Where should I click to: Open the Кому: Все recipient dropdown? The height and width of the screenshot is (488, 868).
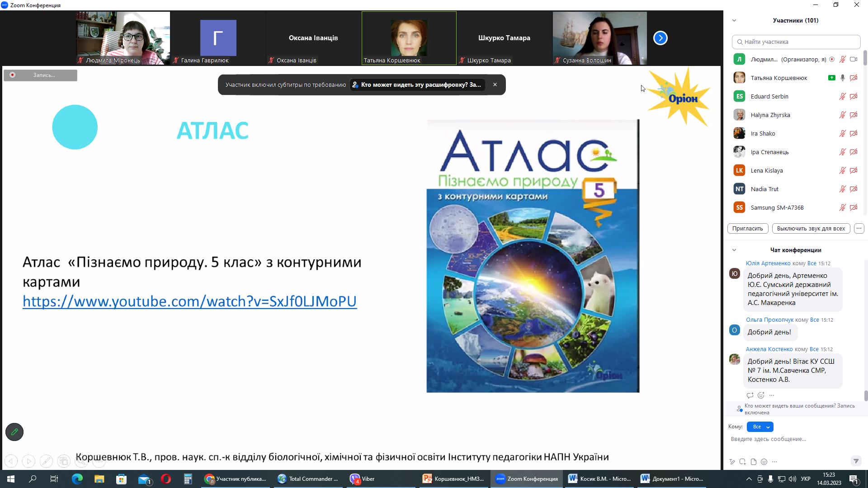760,427
